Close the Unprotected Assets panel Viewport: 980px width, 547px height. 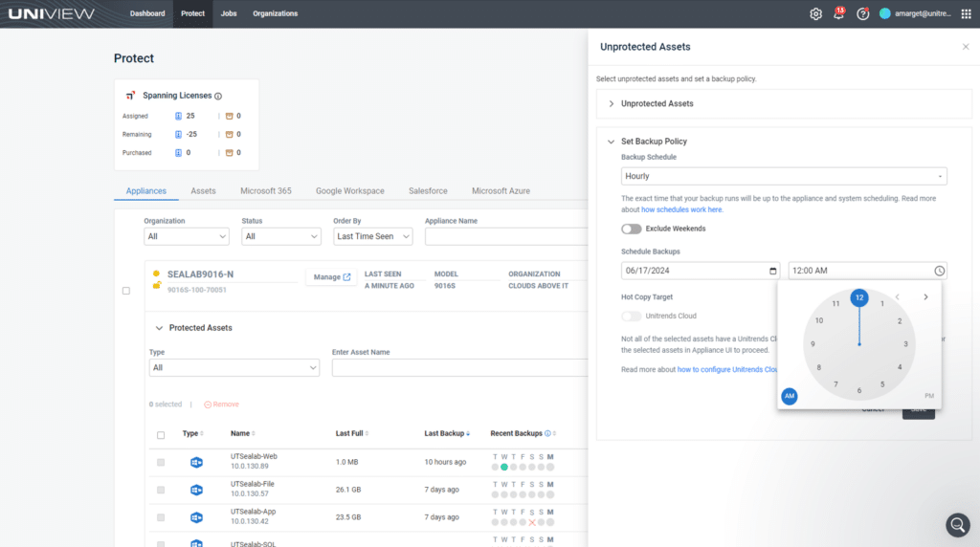(966, 47)
